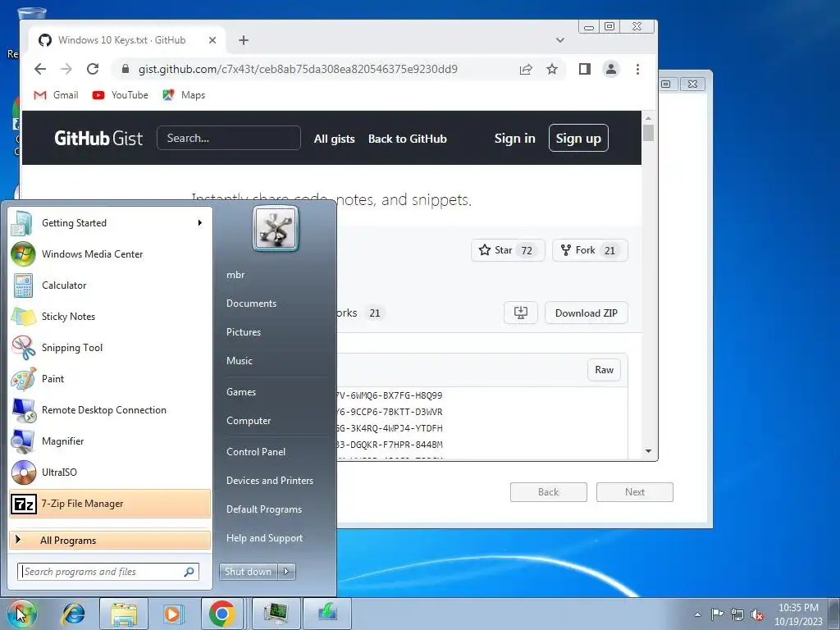Click Chrome forward arrow
Viewport: 840px width, 630px height.
66,69
